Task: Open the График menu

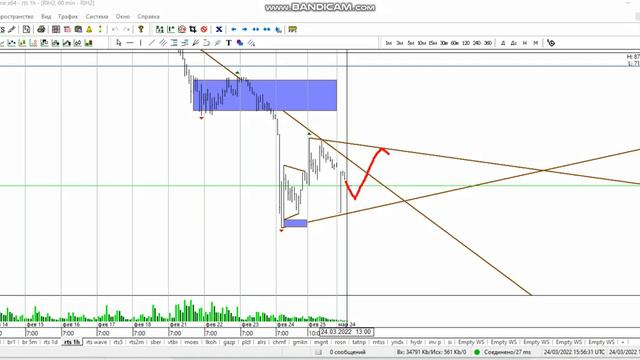Action: 68,16
